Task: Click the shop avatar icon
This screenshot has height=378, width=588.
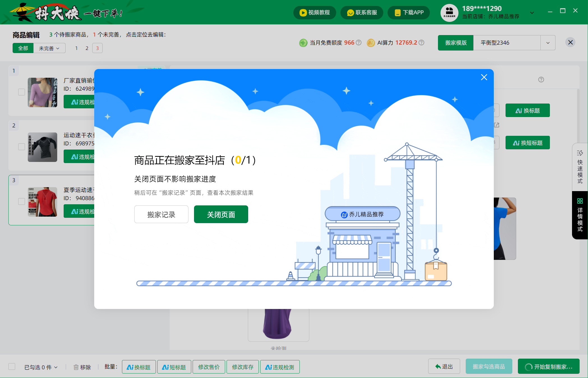Action: tap(449, 13)
